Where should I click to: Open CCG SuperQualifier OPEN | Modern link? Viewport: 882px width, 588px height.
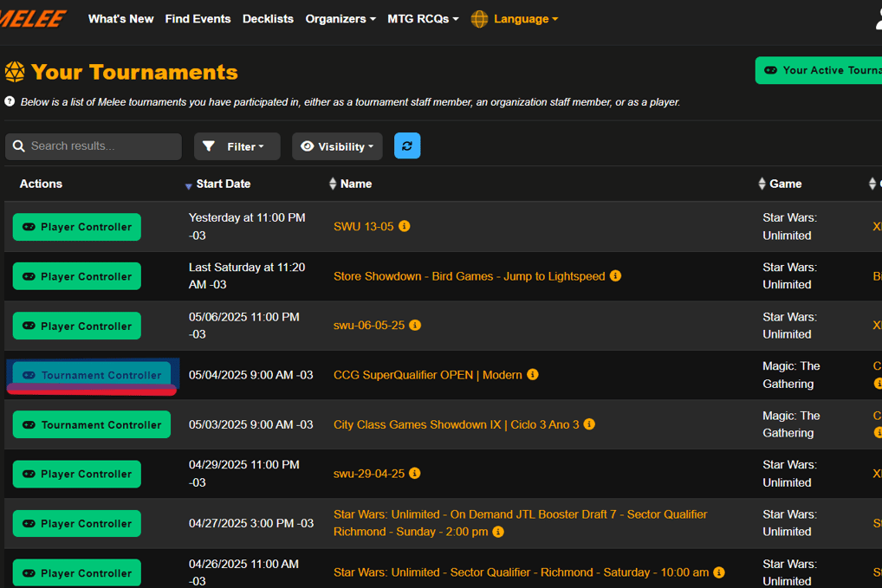point(427,375)
